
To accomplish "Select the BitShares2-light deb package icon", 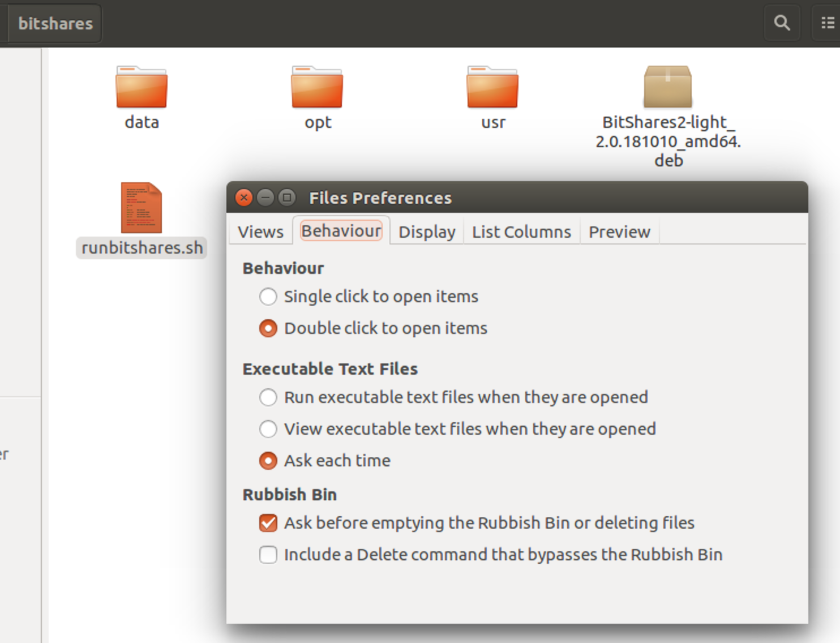I will [668, 87].
